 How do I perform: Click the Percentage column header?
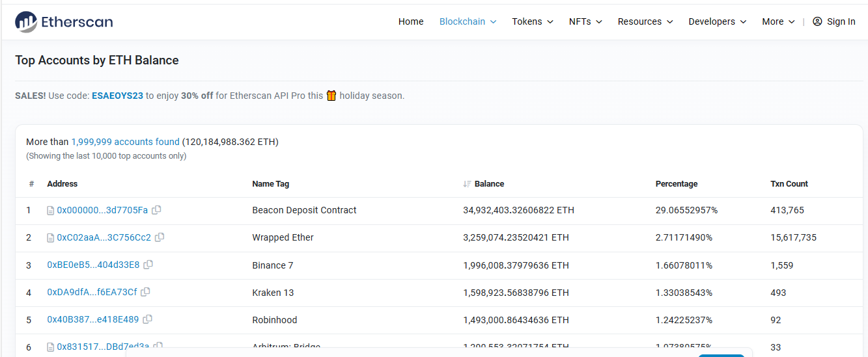coord(677,184)
